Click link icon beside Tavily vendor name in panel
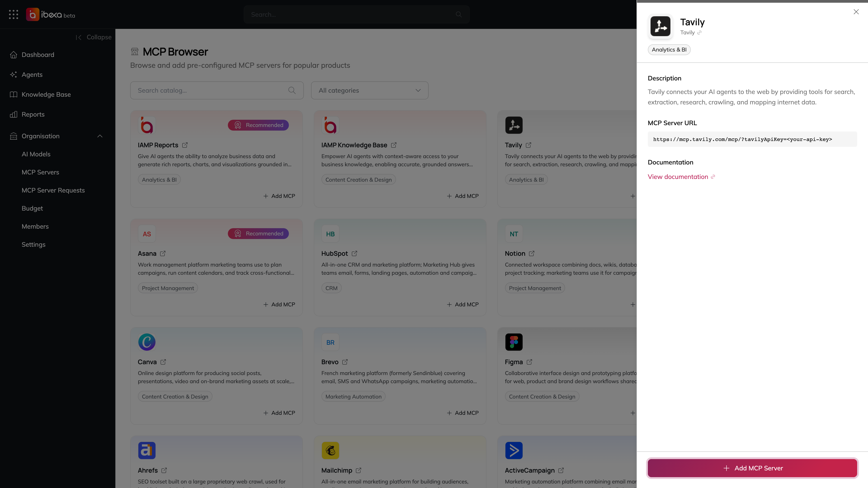868x488 pixels. 699,33
